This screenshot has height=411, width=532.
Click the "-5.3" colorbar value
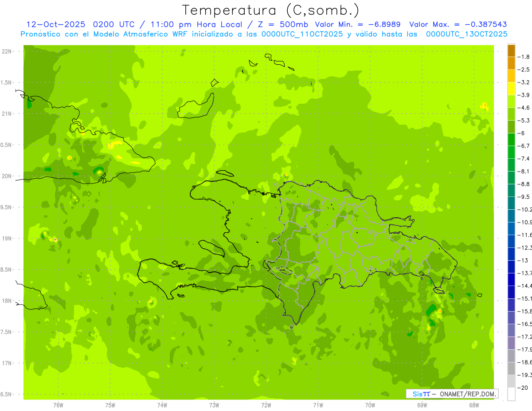tap(524, 121)
